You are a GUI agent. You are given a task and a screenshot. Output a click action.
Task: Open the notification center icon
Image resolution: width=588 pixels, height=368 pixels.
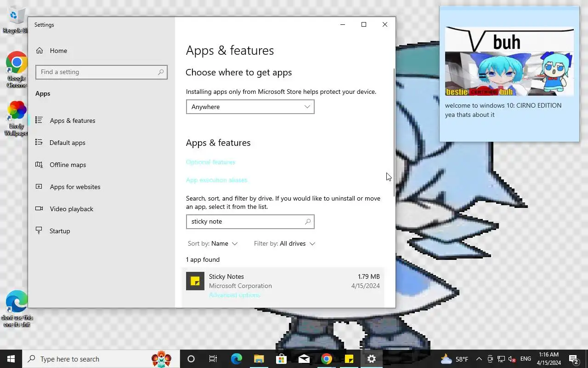pos(573,359)
